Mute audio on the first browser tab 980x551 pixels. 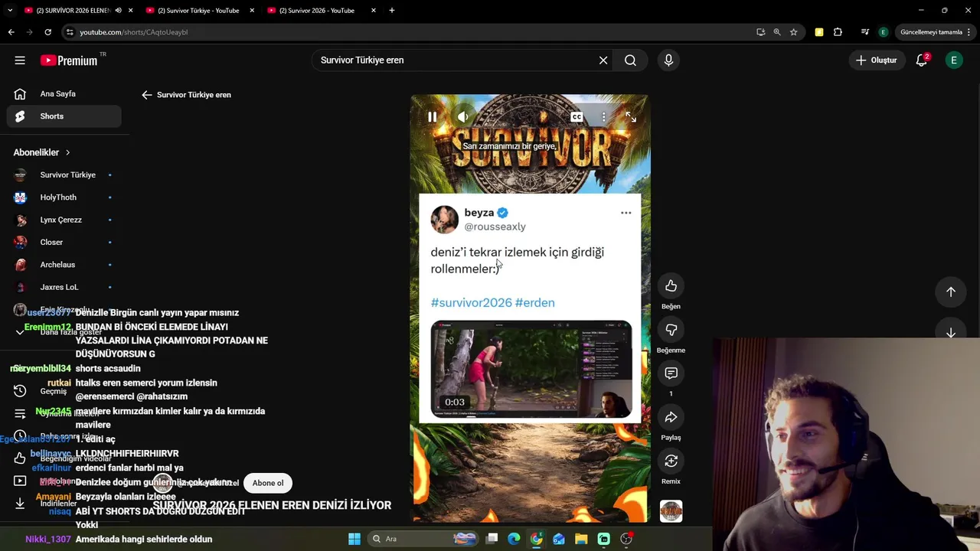[x=118, y=11]
